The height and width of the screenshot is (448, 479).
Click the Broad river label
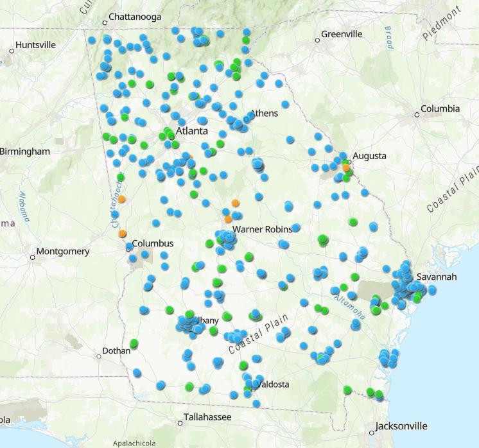[x=388, y=38]
